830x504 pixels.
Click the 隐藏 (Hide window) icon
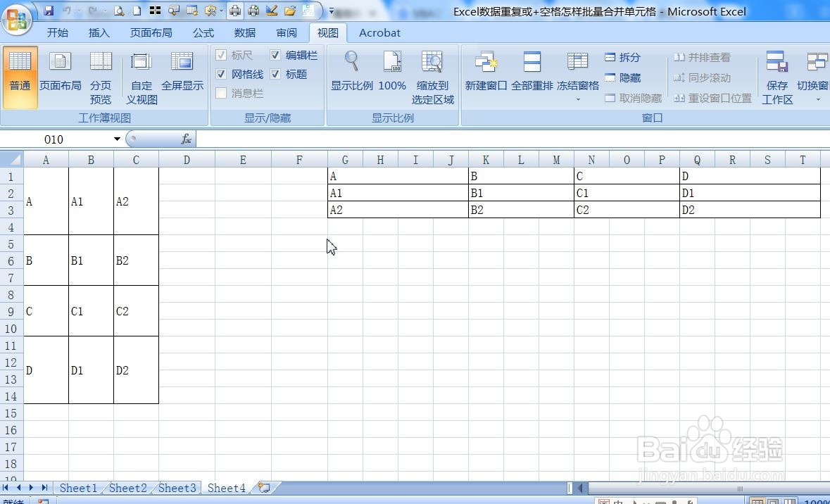(624, 77)
